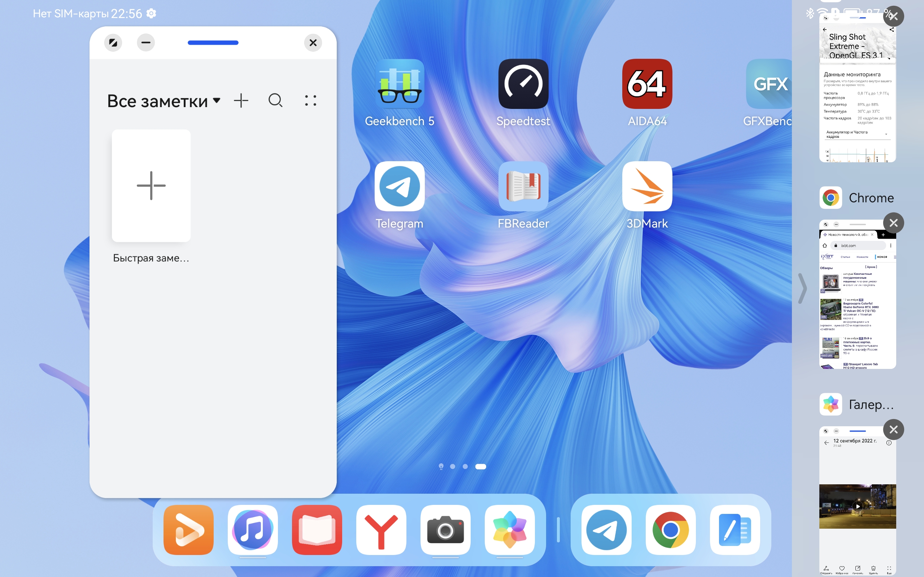Add new note with plus icon
The width and height of the screenshot is (924, 577).
(x=241, y=101)
